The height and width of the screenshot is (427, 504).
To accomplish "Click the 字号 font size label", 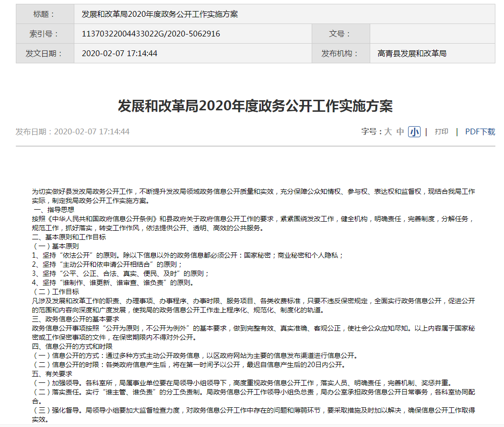I will click(x=371, y=132).
